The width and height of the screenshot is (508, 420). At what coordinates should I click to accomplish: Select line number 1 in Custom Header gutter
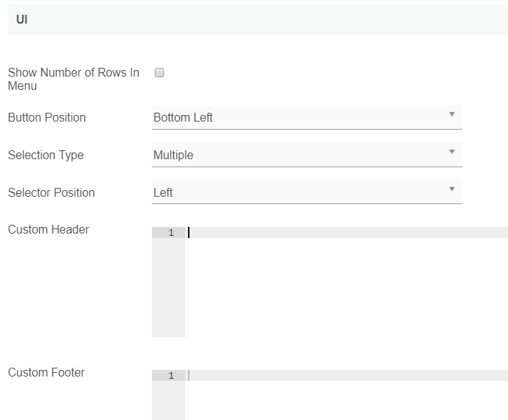tap(171, 233)
